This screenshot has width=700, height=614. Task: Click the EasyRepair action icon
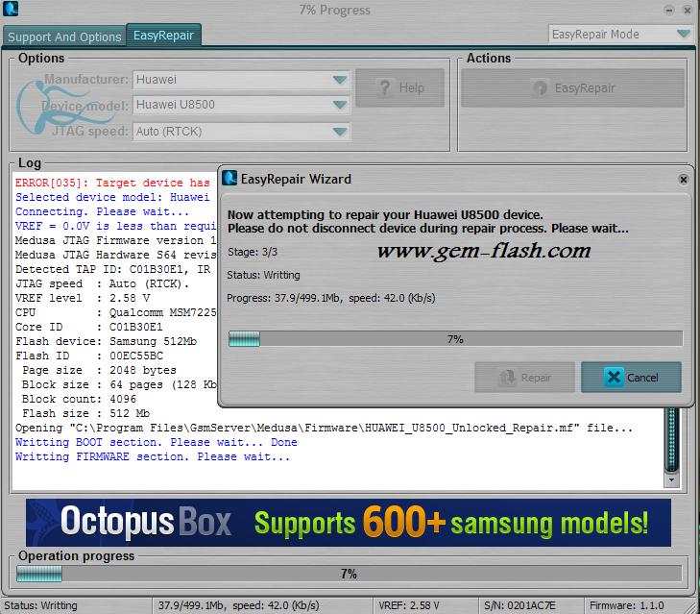pyautogui.click(x=541, y=88)
